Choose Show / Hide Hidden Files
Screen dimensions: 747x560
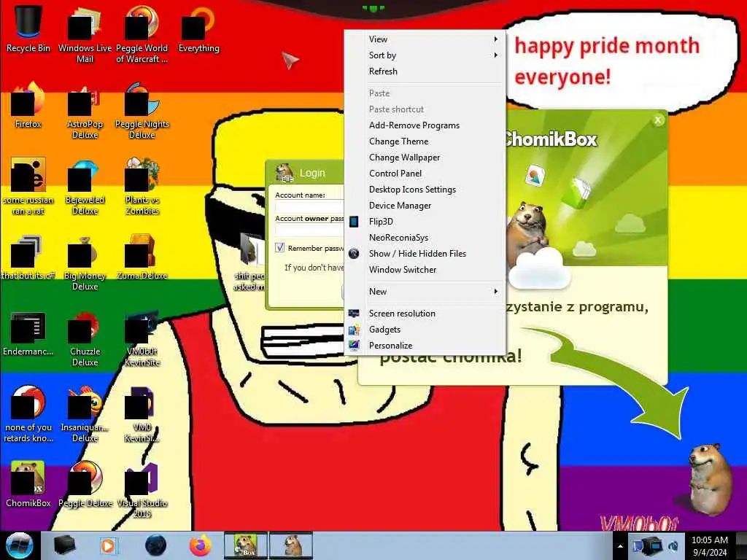click(425, 253)
